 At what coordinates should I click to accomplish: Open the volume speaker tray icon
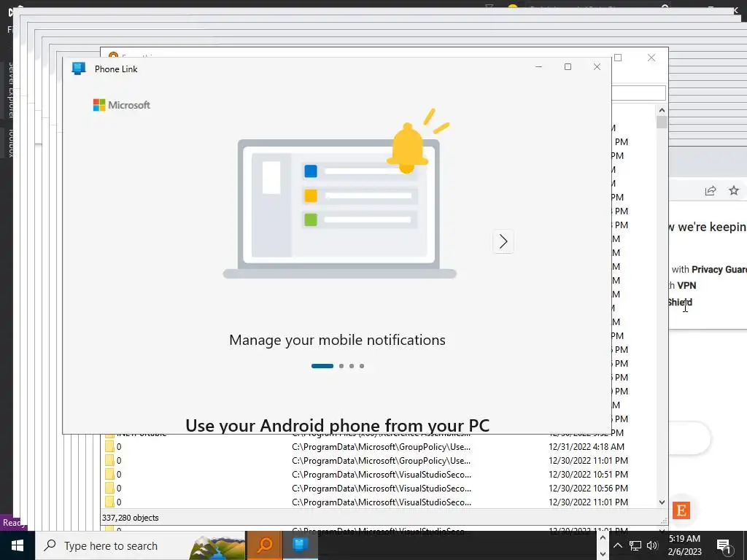tap(652, 545)
